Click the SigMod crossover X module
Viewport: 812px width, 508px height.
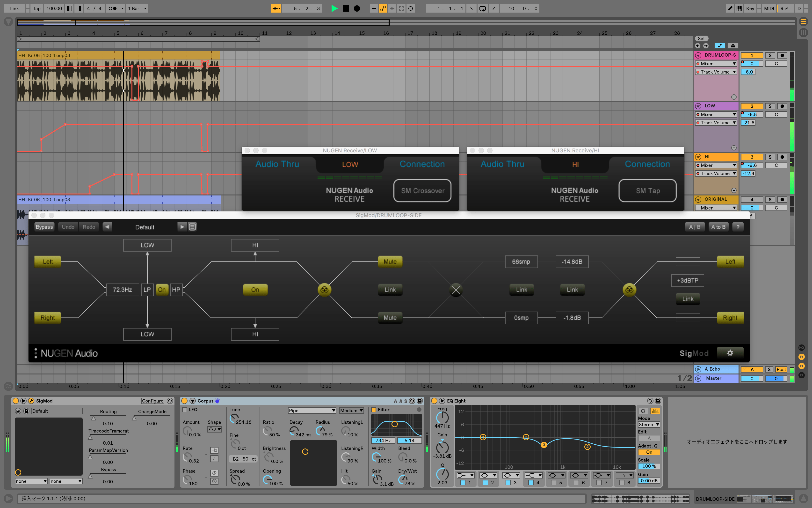tap(456, 290)
